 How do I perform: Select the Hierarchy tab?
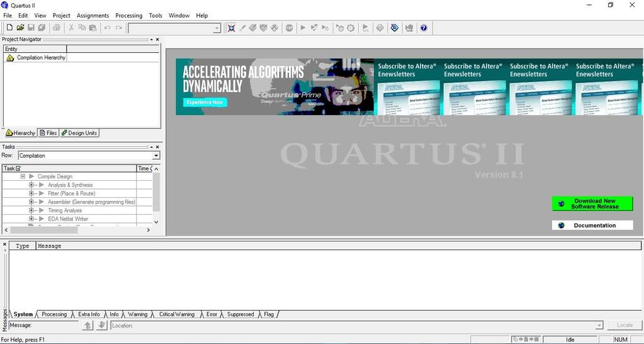click(x=21, y=133)
